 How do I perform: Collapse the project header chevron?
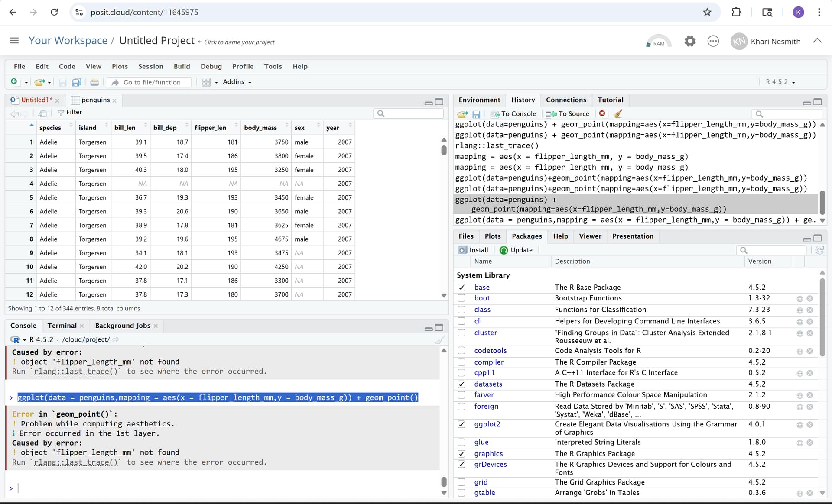point(817,41)
